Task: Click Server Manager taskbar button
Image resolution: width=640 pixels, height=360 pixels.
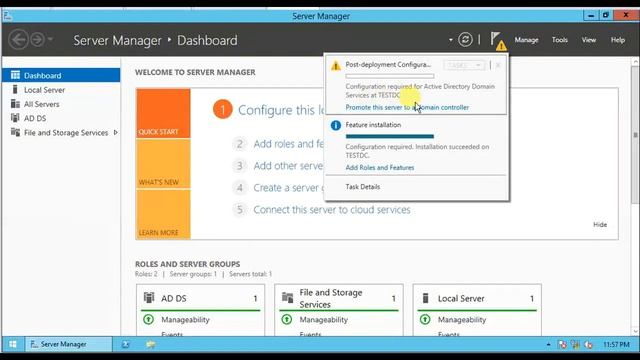Action: [x=69, y=344]
